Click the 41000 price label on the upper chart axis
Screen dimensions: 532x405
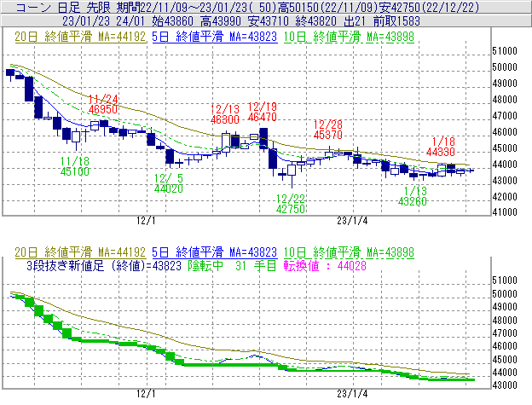tap(505, 212)
